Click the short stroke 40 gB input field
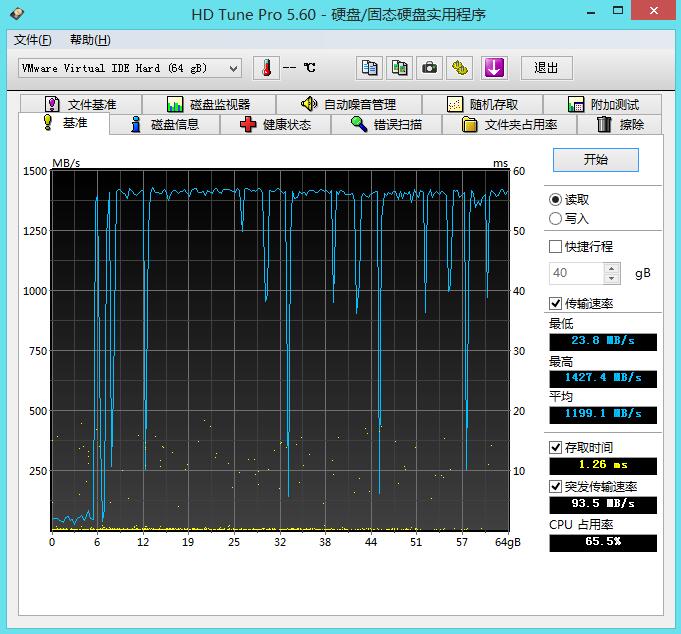 [576, 273]
